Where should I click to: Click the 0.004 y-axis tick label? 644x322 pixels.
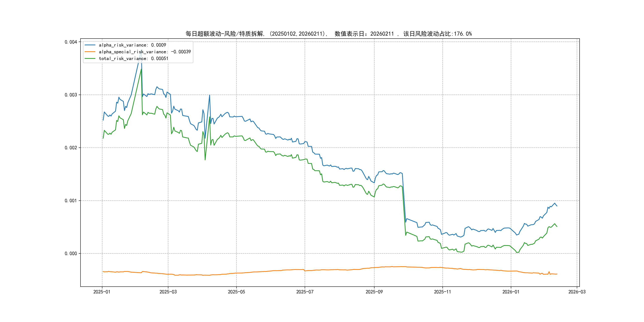coord(71,42)
